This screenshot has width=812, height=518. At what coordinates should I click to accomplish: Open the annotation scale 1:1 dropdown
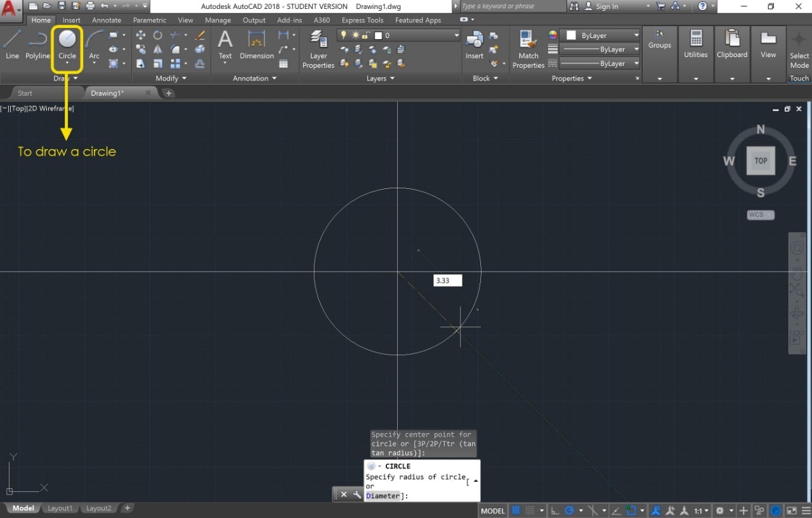pos(701,510)
